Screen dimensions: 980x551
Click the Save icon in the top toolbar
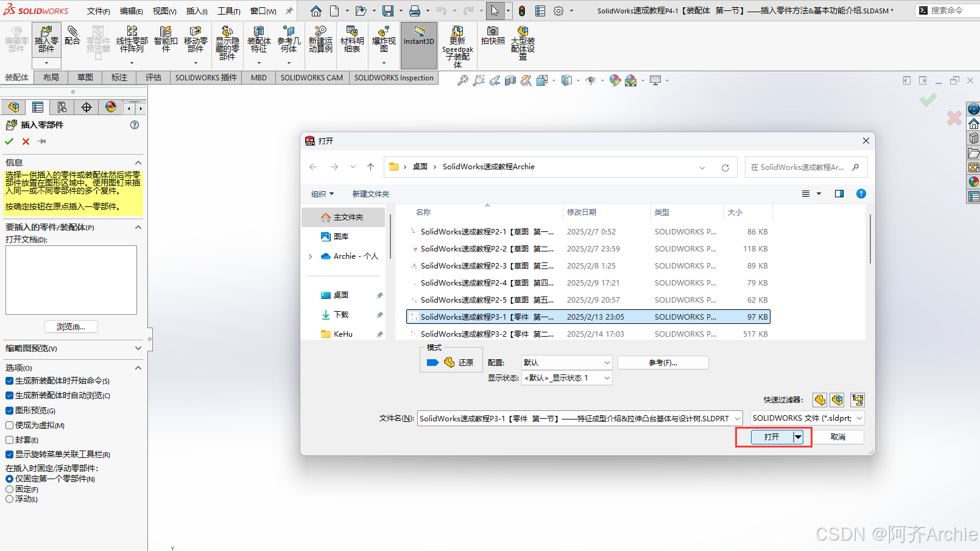pyautogui.click(x=387, y=11)
